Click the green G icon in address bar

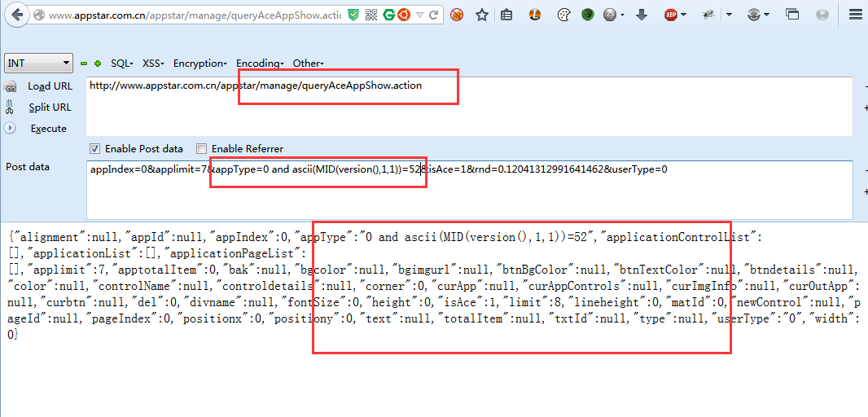[x=388, y=15]
